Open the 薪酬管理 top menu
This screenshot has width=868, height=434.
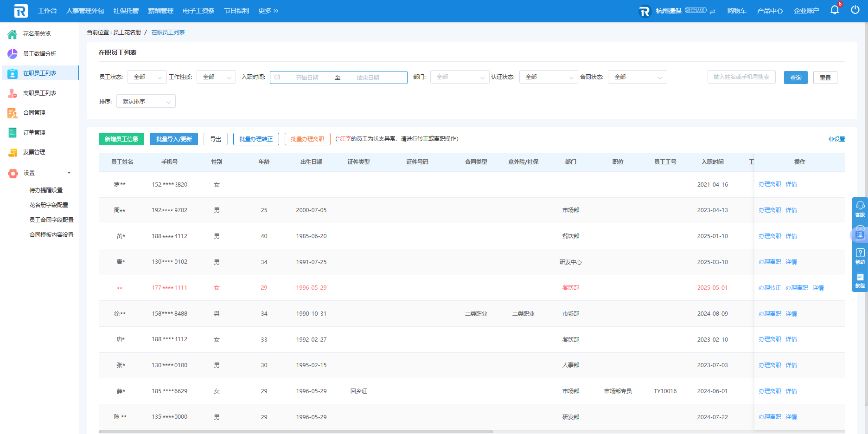[x=160, y=11]
